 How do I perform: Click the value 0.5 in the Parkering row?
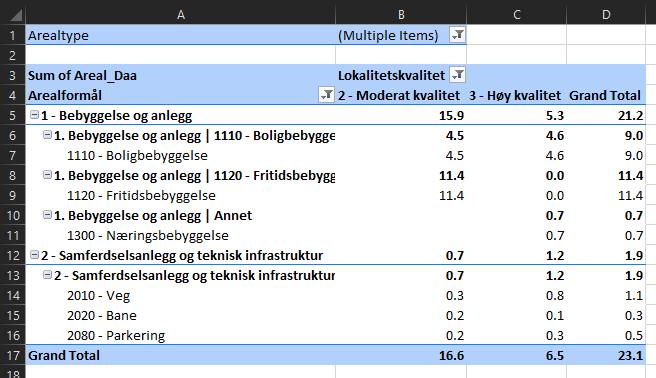tap(634, 335)
